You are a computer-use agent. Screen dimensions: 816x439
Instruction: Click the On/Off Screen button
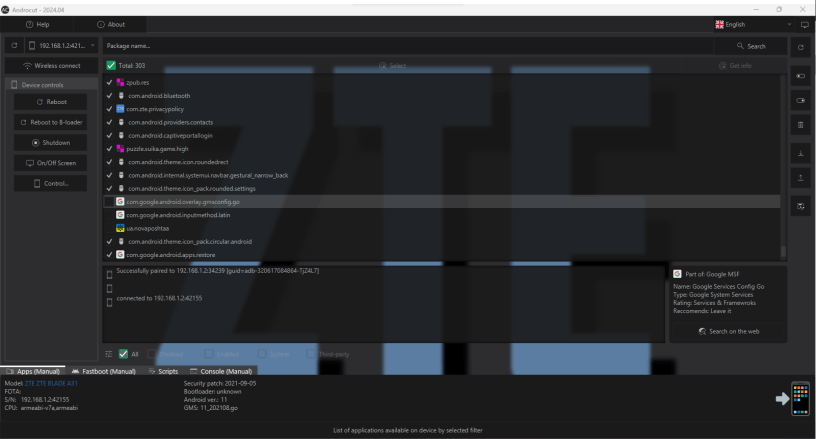tap(50, 163)
